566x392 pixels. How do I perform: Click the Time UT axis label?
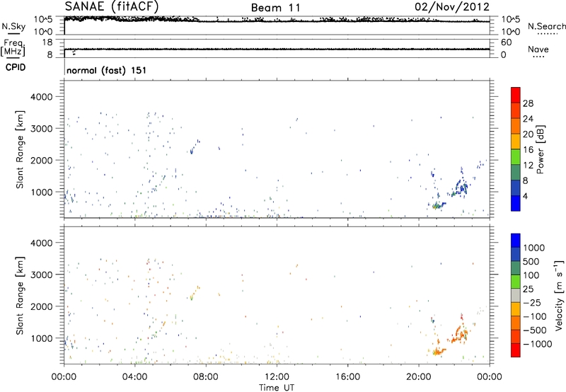(x=277, y=388)
